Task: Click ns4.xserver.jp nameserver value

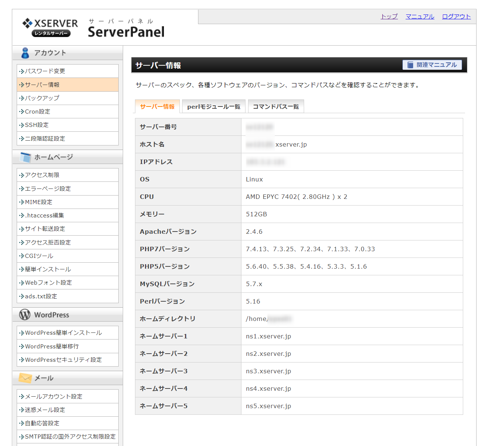Action: coord(269,388)
